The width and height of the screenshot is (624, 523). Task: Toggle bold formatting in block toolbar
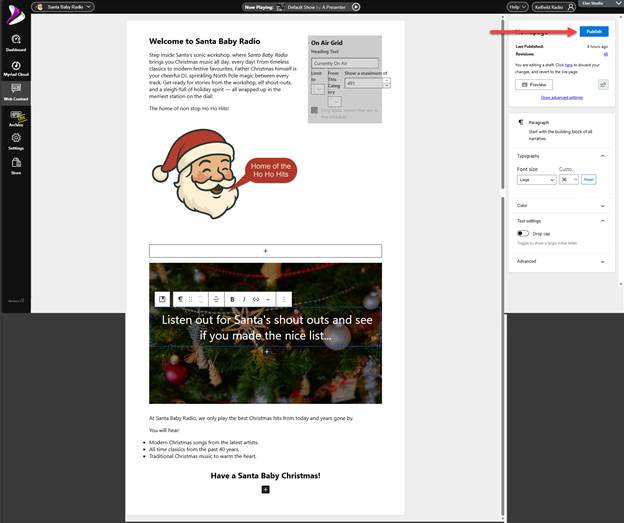232,299
